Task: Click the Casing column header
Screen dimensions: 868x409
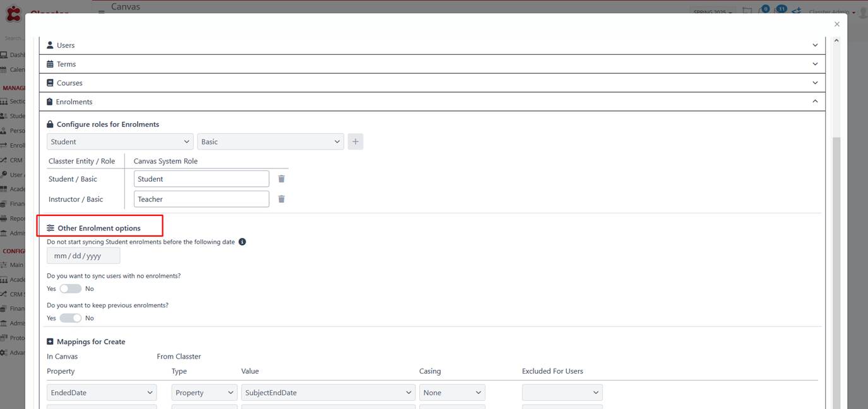Action: coord(430,371)
